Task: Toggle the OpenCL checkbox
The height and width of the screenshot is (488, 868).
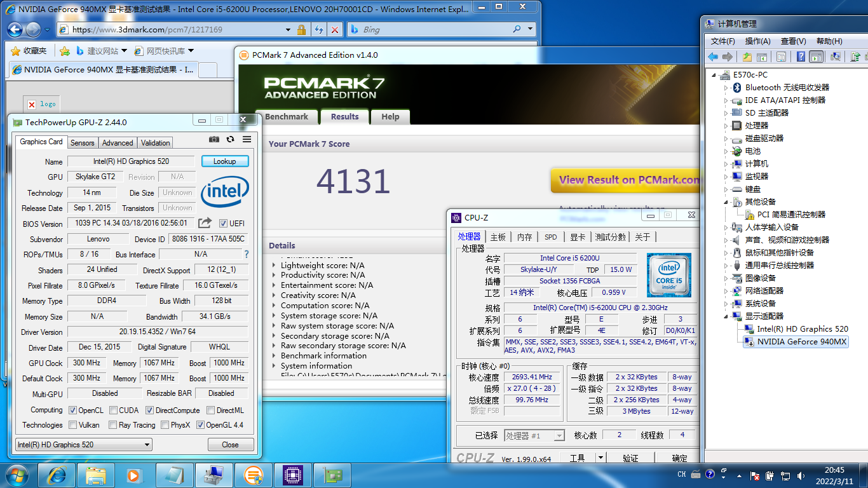Action: pyautogui.click(x=72, y=410)
